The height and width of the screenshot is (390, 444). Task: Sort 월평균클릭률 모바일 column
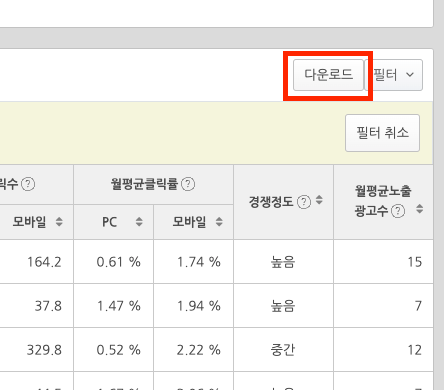[219, 222]
